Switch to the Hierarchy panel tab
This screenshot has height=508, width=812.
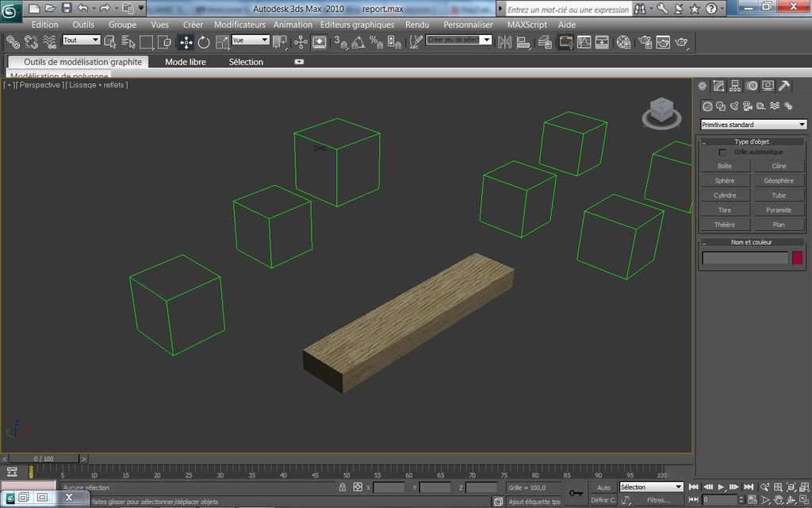pyautogui.click(x=735, y=86)
